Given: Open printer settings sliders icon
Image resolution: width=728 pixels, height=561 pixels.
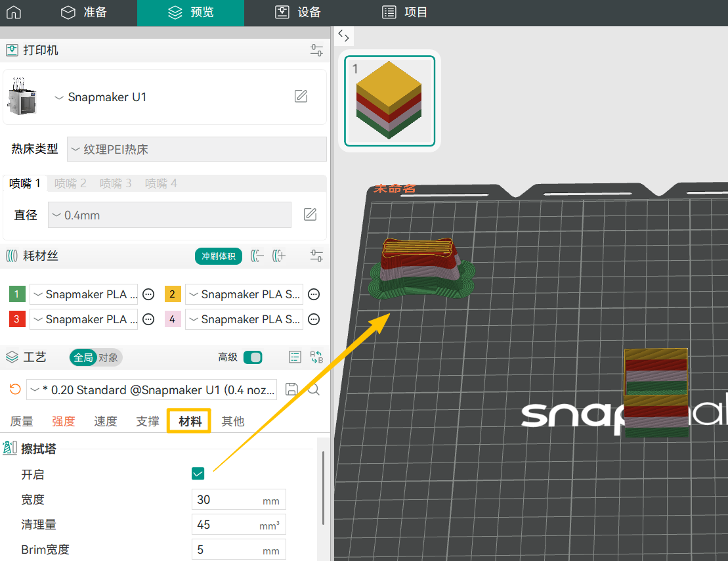Looking at the screenshot, I should click(316, 50).
